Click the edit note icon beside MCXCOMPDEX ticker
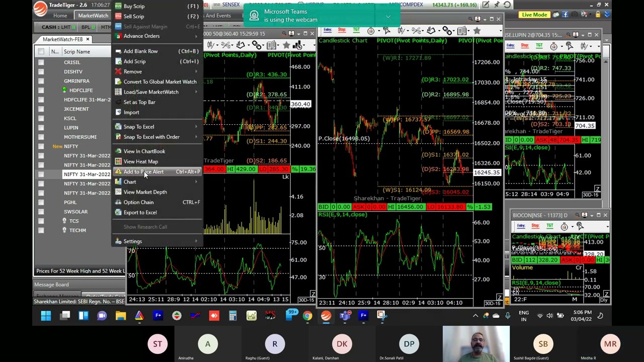This screenshot has width=644, height=362. click(485, 5)
